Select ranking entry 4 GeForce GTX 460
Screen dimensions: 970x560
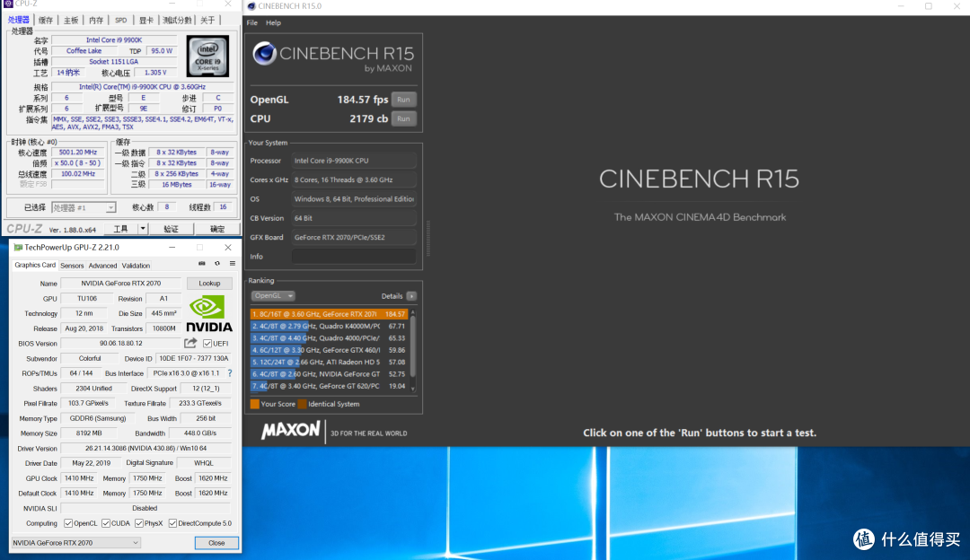point(329,350)
